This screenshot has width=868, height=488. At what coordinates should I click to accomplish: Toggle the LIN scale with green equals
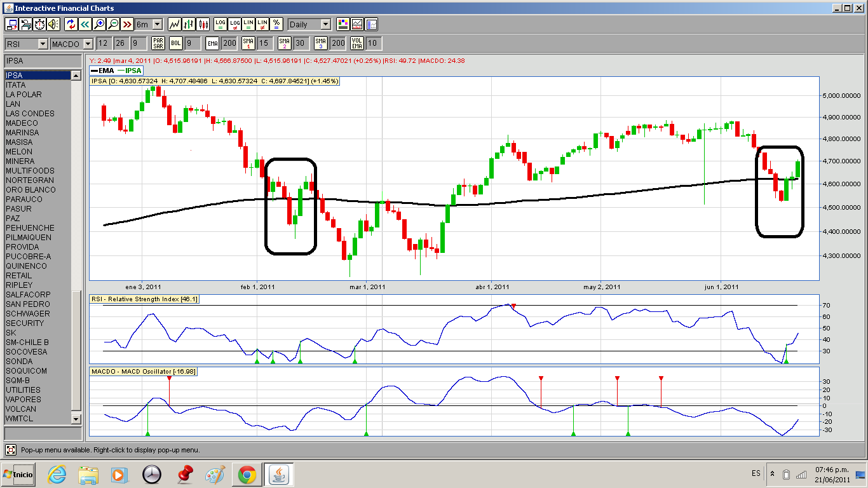click(x=248, y=24)
